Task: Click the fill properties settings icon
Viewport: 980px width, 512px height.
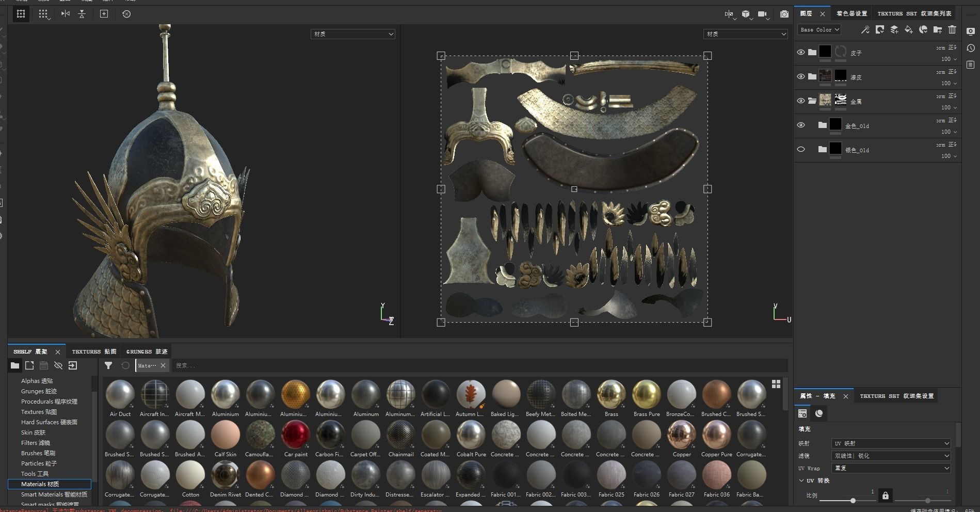Action: point(802,413)
